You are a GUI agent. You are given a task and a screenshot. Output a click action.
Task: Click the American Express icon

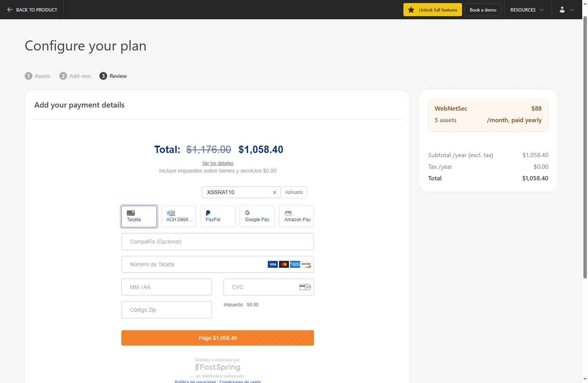click(295, 264)
